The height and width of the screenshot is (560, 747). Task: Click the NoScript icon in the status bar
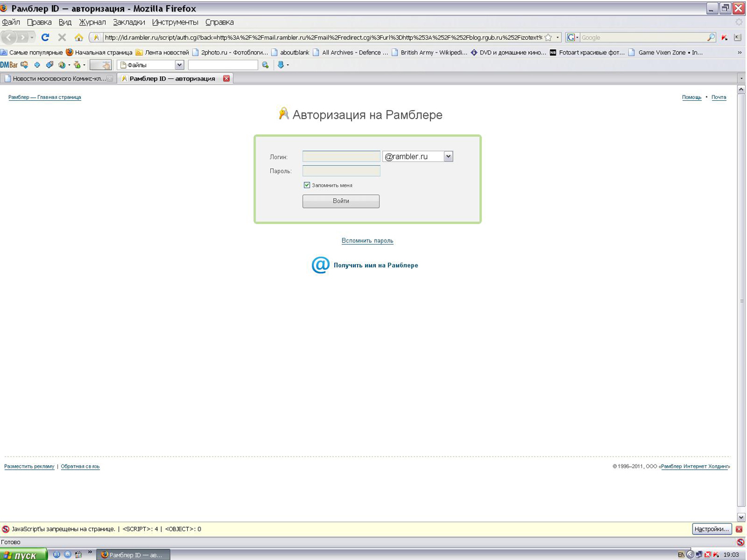tap(740, 542)
